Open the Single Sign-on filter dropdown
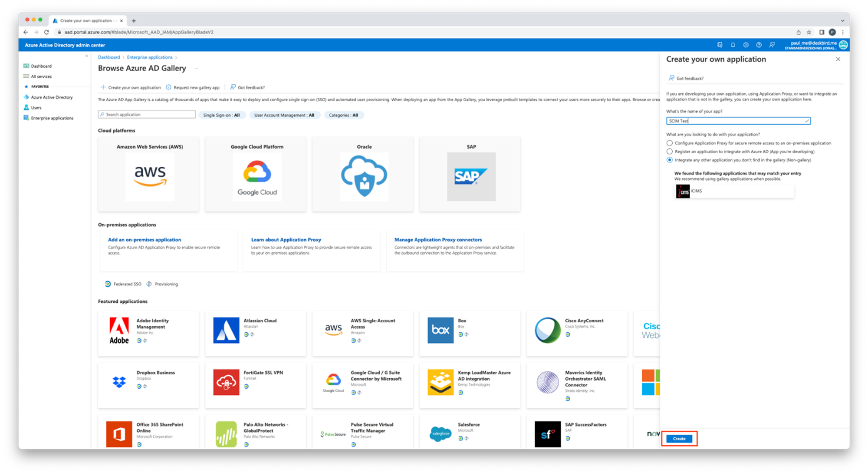The image size is (868, 473). 221,115
